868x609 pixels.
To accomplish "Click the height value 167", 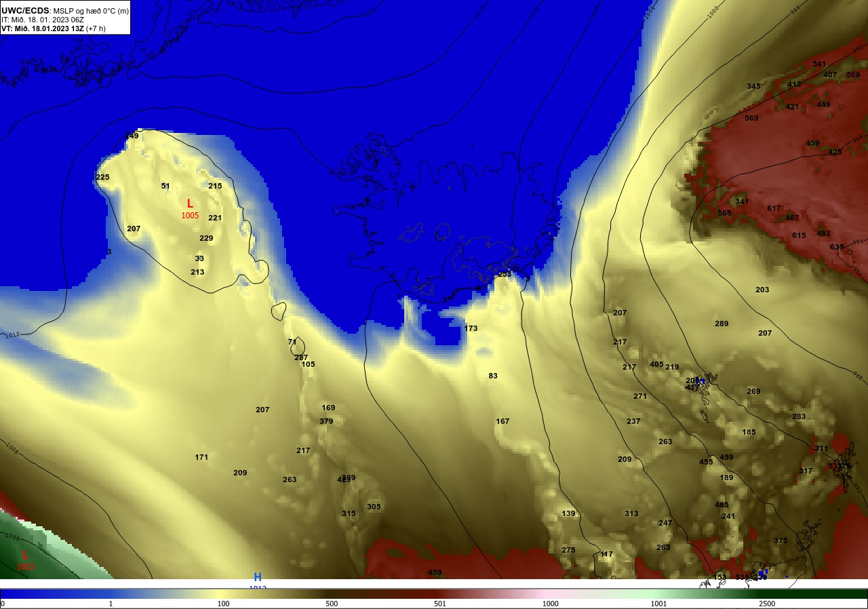I will tap(502, 421).
